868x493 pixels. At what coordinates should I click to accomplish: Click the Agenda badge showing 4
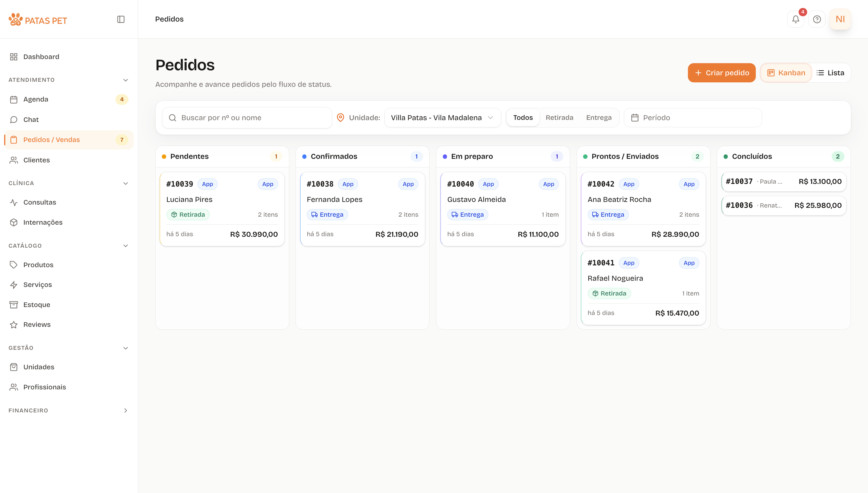point(122,99)
